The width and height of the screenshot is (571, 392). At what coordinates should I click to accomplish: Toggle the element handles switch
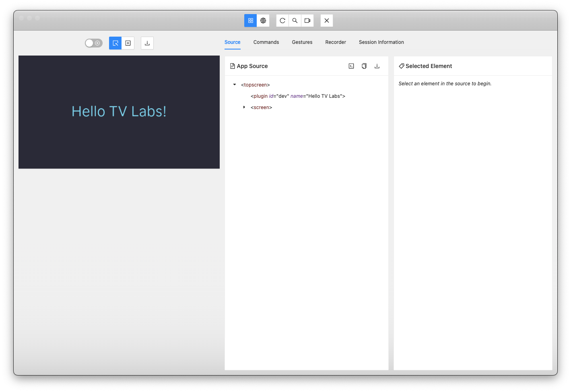94,43
